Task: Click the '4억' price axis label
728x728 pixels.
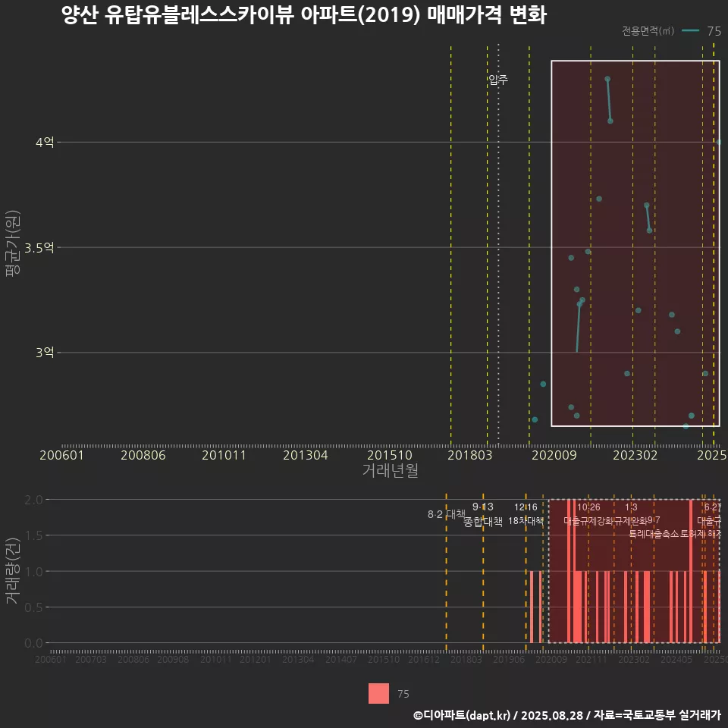Action: 45,142
